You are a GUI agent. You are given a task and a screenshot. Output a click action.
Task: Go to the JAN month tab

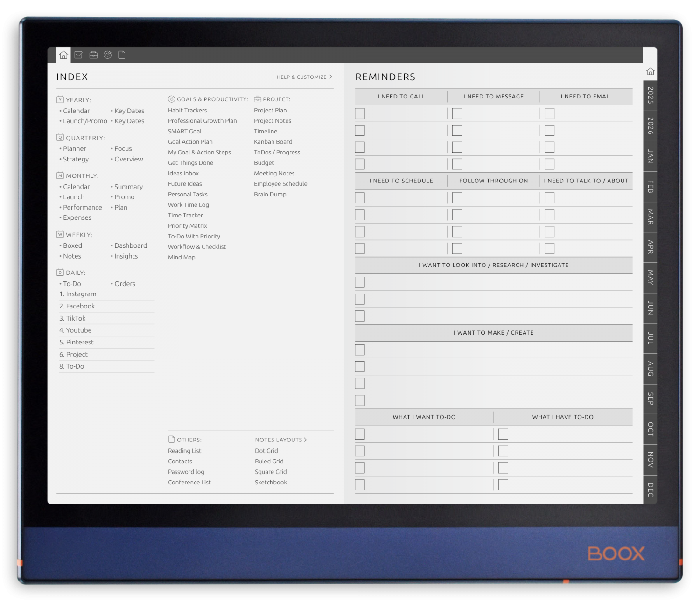click(x=650, y=156)
